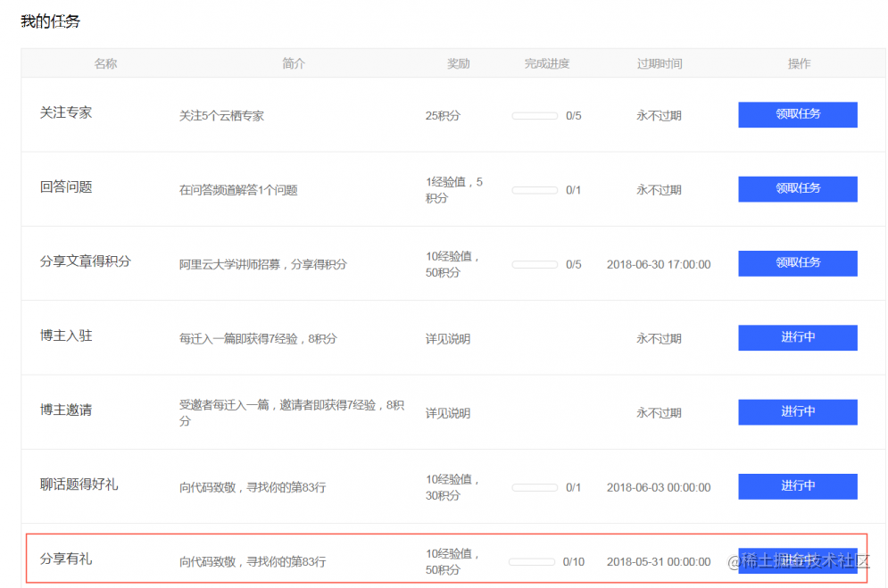888x588 pixels.
Task: Click the task name 分享文章得积分
Action: pos(86,261)
